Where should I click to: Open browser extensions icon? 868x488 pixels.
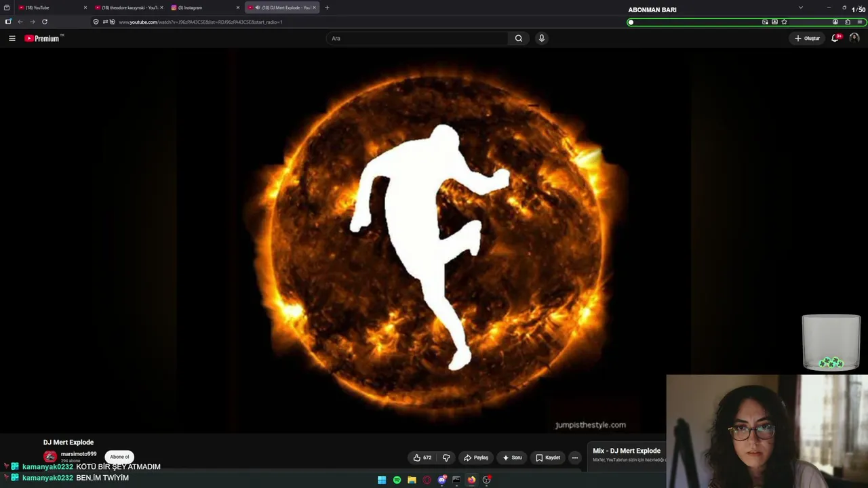coord(848,22)
